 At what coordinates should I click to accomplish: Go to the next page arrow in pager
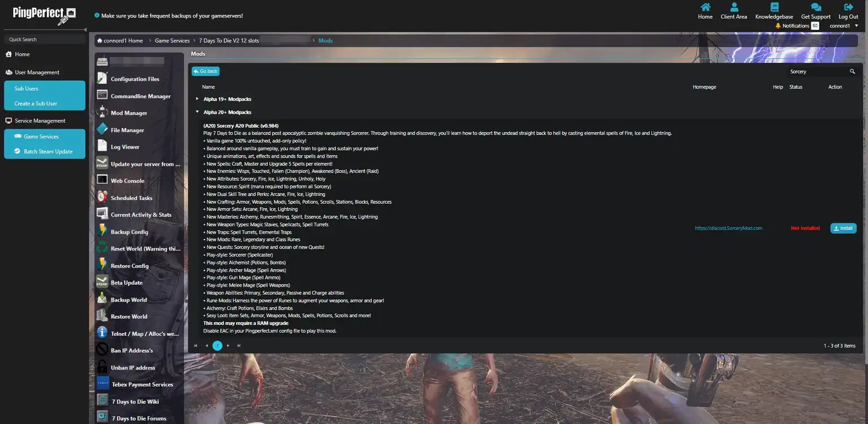[x=228, y=345]
